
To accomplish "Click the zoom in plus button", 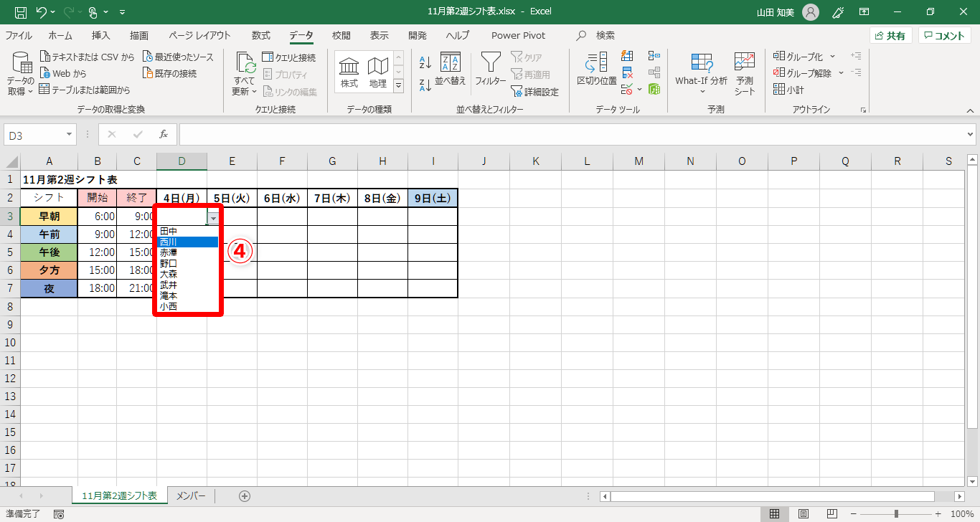I will (x=939, y=514).
